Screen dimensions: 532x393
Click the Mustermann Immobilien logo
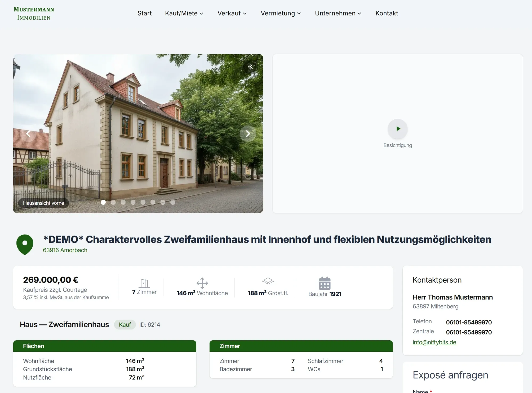34,14
